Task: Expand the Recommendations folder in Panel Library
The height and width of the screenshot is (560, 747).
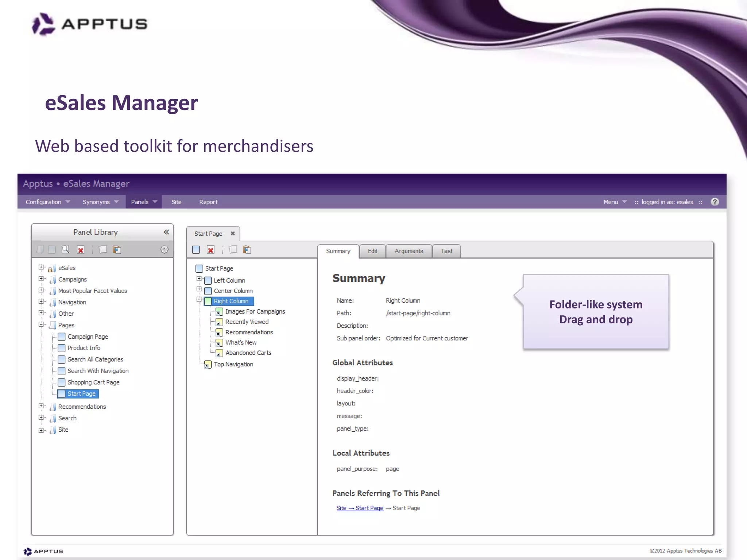Action: 41,406
